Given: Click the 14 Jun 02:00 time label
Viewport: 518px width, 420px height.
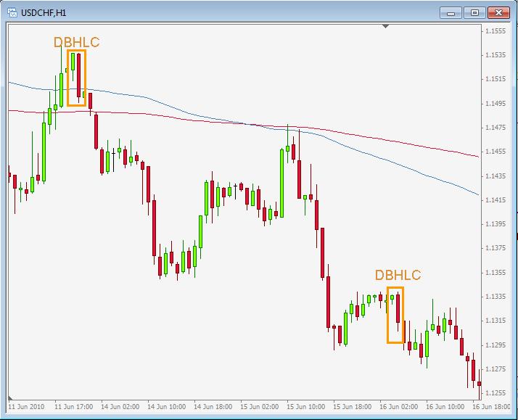Looking at the screenshot, I should tap(120, 406).
